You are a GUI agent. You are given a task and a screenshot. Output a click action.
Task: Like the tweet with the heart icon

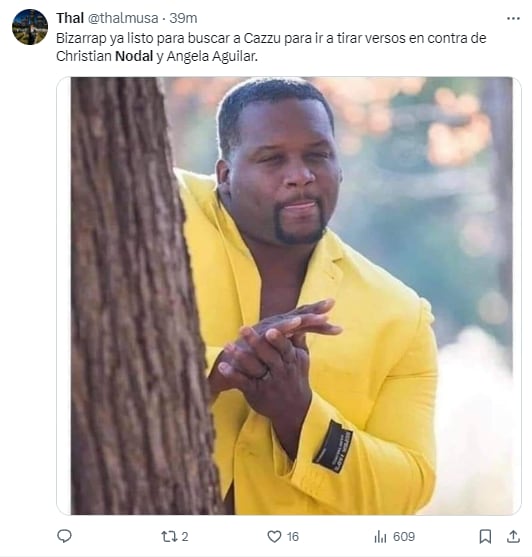coord(274,536)
